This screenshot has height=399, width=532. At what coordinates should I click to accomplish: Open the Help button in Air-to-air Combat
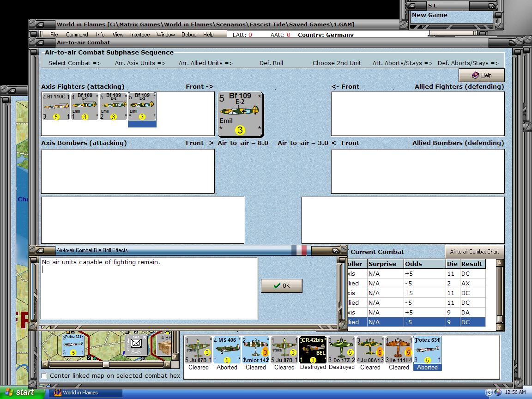point(482,75)
